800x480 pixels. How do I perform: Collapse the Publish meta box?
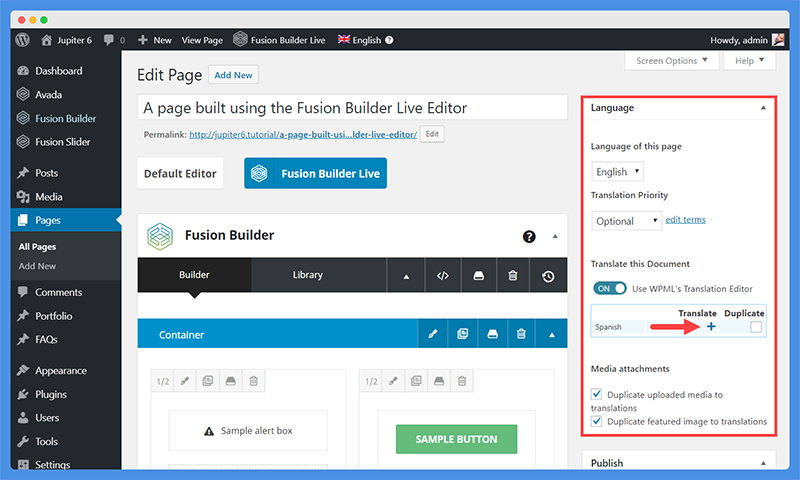[x=763, y=463]
